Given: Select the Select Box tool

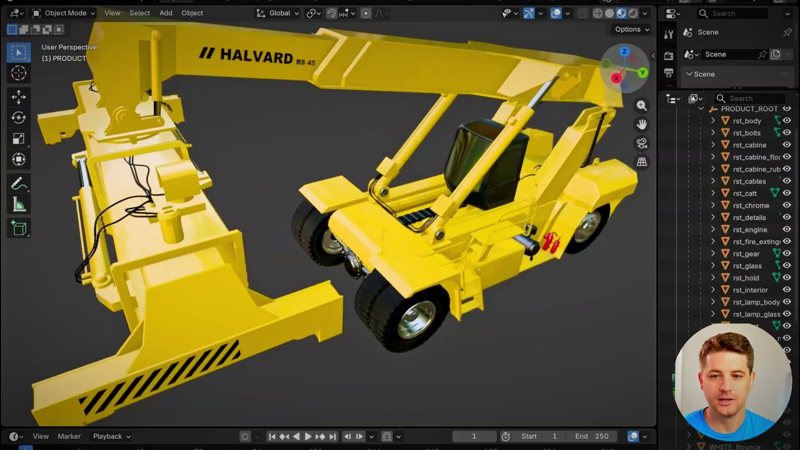Looking at the screenshot, I should click(19, 53).
